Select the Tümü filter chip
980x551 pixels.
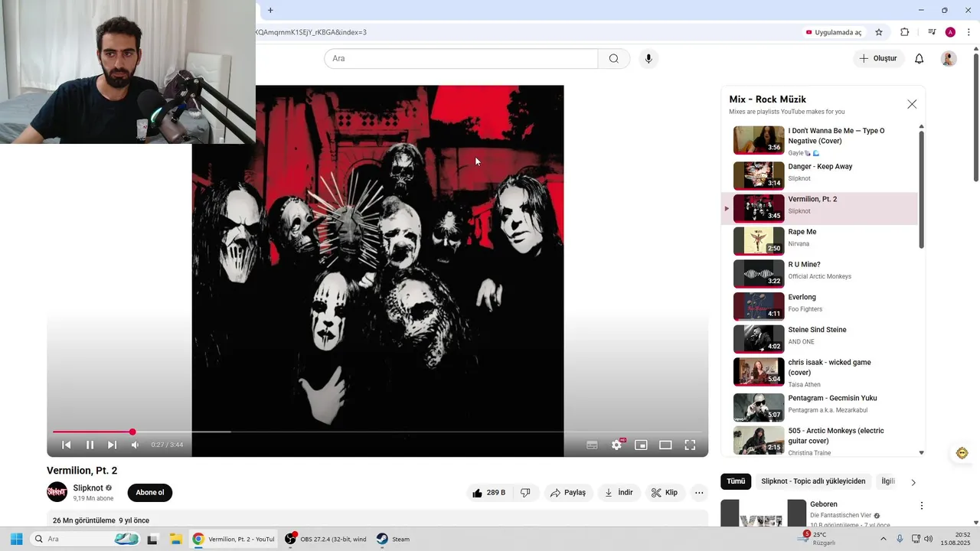click(x=736, y=481)
